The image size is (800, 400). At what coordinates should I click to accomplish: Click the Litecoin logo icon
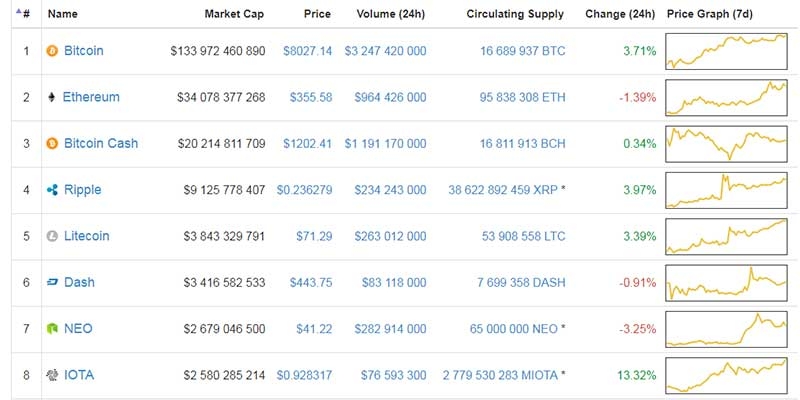tap(52, 236)
